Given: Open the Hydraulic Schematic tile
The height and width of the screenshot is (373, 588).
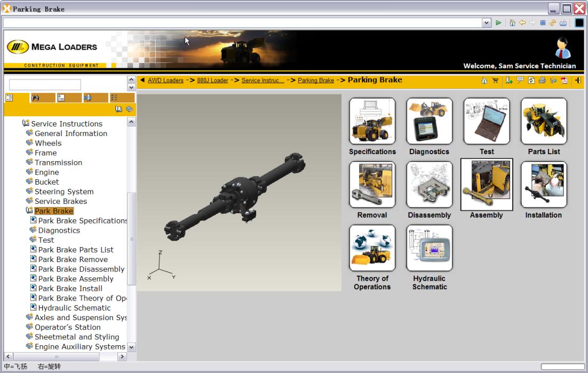Looking at the screenshot, I should tap(430, 248).
